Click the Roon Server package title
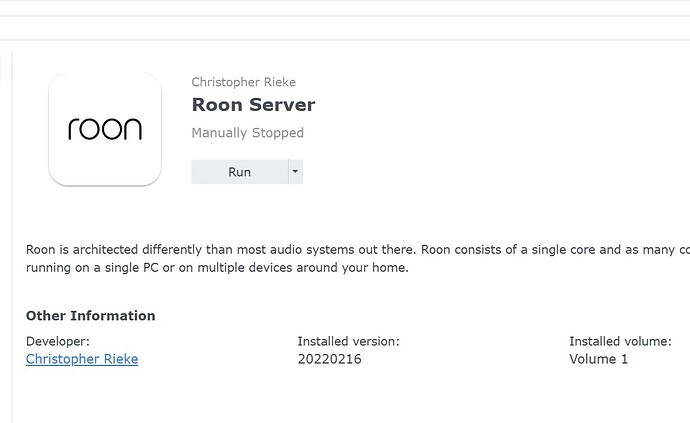Image resolution: width=690 pixels, height=423 pixels. coord(253,105)
